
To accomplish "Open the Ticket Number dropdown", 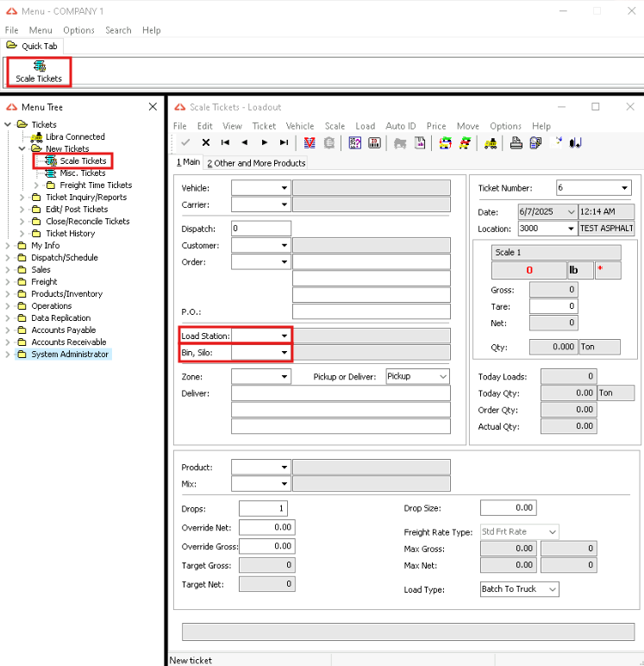I will pos(624,188).
